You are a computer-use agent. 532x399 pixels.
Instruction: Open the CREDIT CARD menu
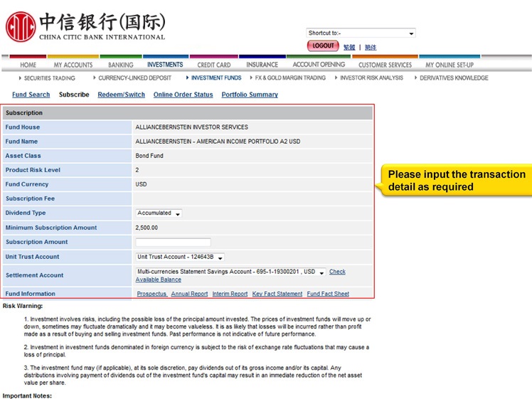(x=214, y=65)
